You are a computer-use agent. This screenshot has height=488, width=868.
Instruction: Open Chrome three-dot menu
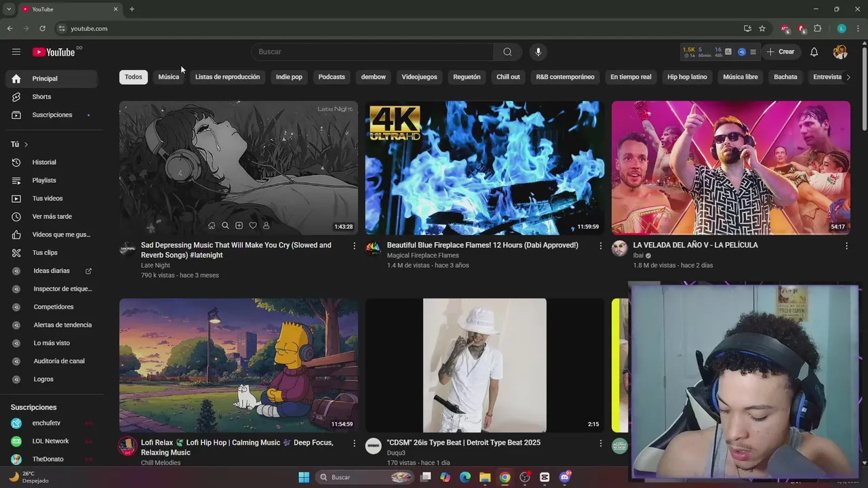point(857,28)
